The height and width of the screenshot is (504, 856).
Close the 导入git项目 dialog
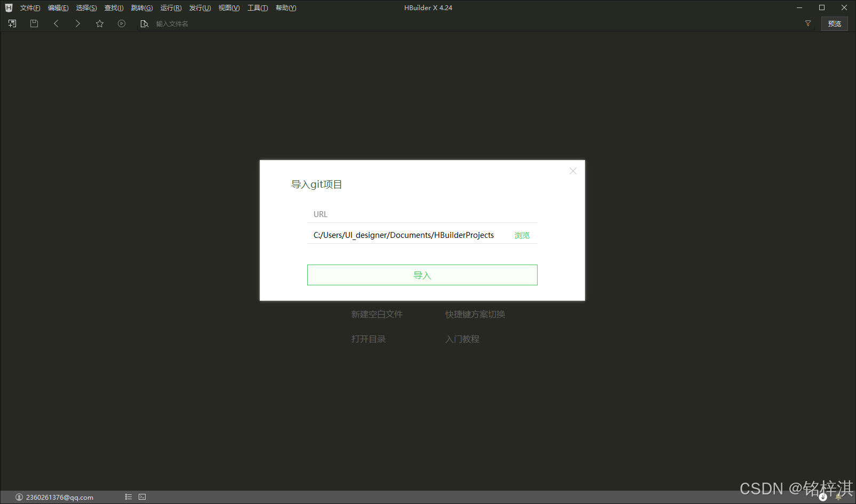tap(573, 171)
